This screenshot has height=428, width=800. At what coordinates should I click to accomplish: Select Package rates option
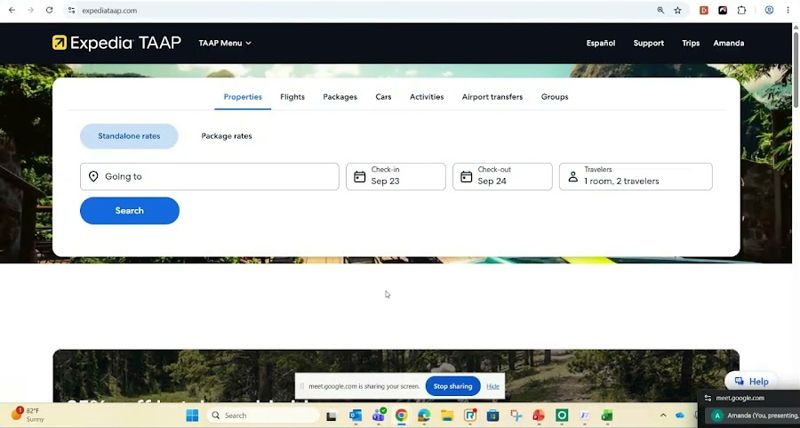(227, 136)
